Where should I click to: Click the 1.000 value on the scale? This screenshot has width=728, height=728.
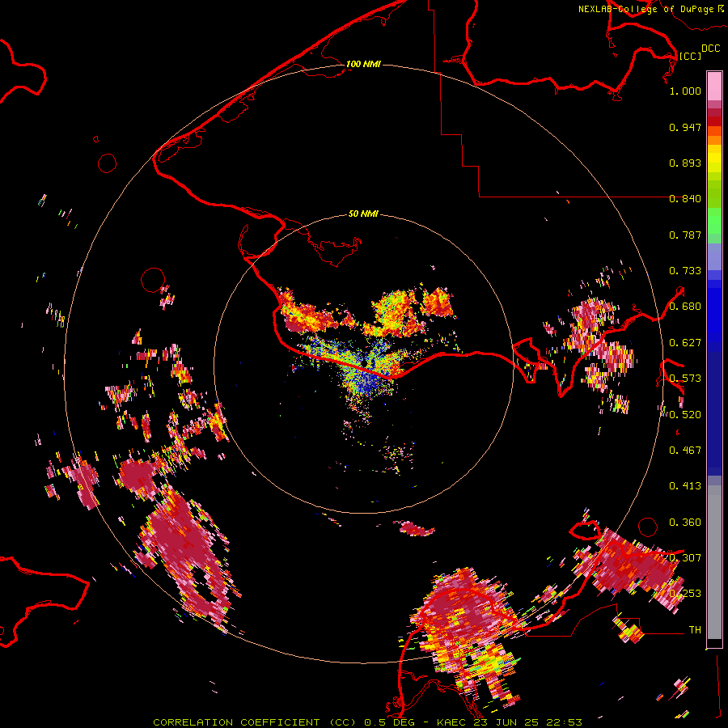pos(685,91)
